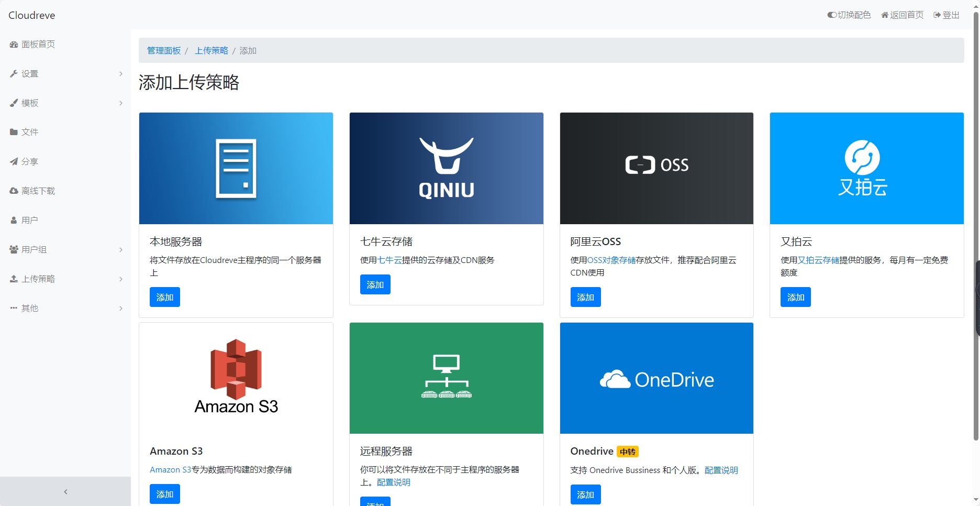Image resolution: width=980 pixels, height=506 pixels.
Task: Open 配置说明 link under 远程服务器
Action: [394, 482]
